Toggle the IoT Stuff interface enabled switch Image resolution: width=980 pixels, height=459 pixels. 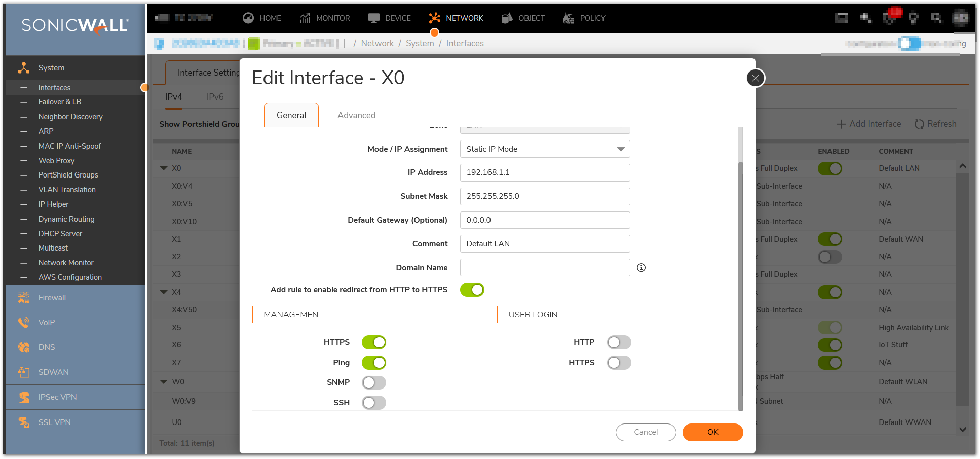(830, 345)
